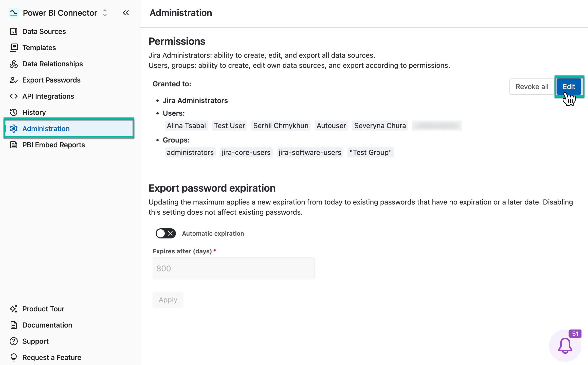Click the Documentation page icon
This screenshot has height=365, width=588.
point(14,325)
